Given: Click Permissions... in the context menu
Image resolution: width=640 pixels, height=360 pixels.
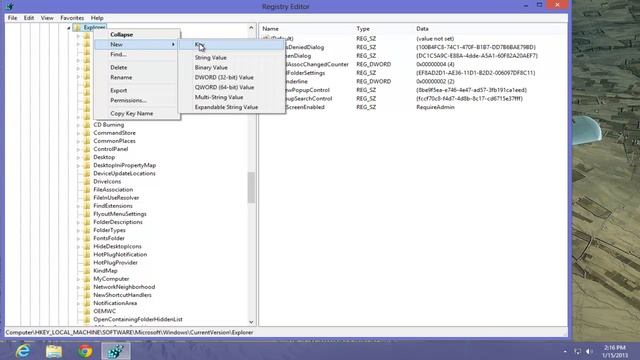Looking at the screenshot, I should [x=137, y=100].
